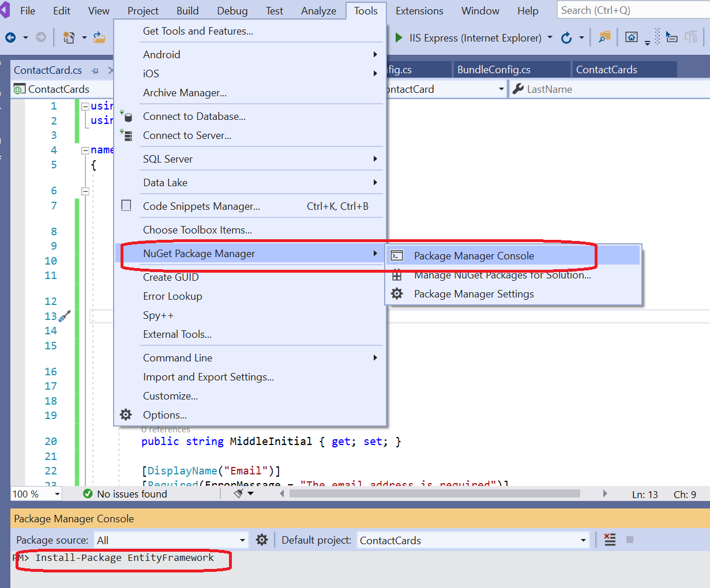Viewport: 710px width, 588px height.
Task: Open the zoom level 100 % dropdown
Action: [x=57, y=494]
